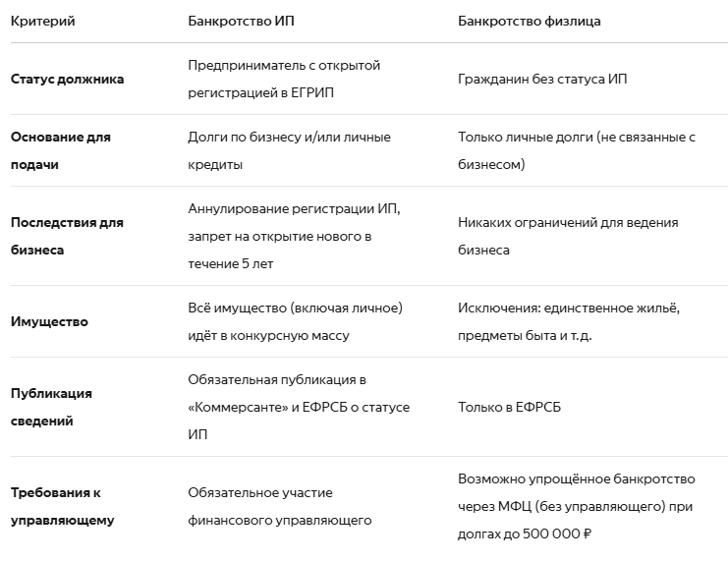Select the Публикация сведений row label

pyautogui.click(x=51, y=407)
